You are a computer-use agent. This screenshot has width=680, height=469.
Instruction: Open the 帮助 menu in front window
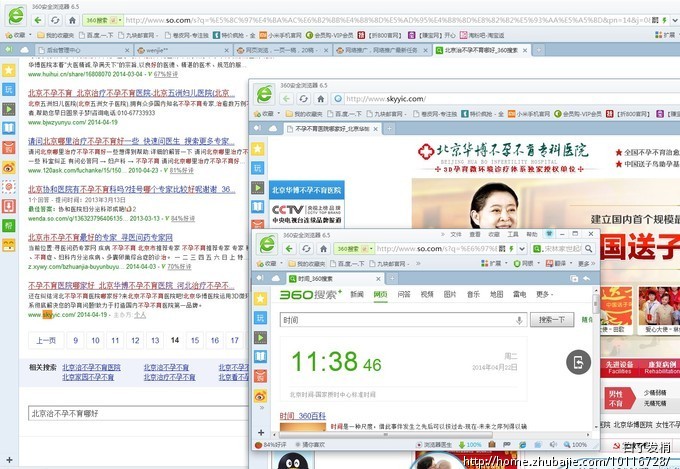point(532,234)
